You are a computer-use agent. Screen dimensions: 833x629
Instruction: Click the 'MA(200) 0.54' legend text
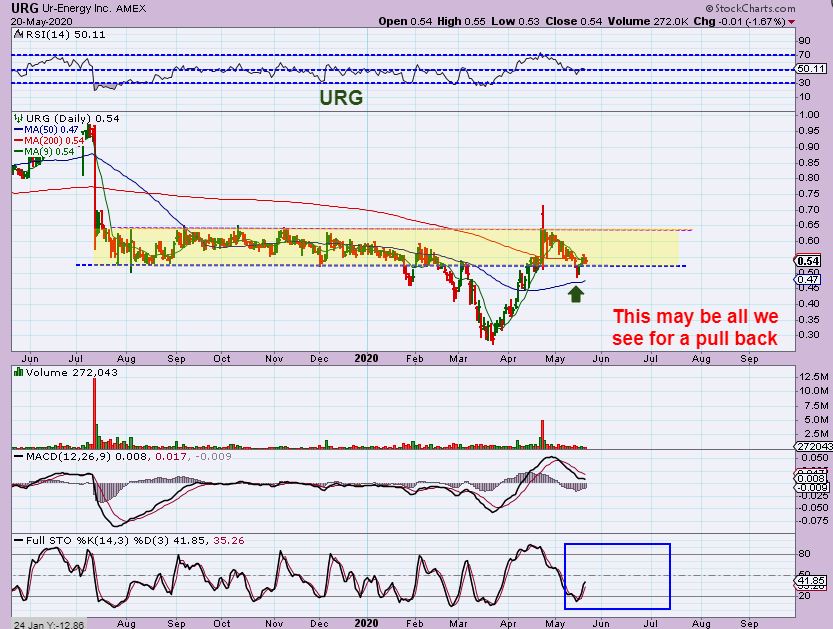click(x=54, y=141)
